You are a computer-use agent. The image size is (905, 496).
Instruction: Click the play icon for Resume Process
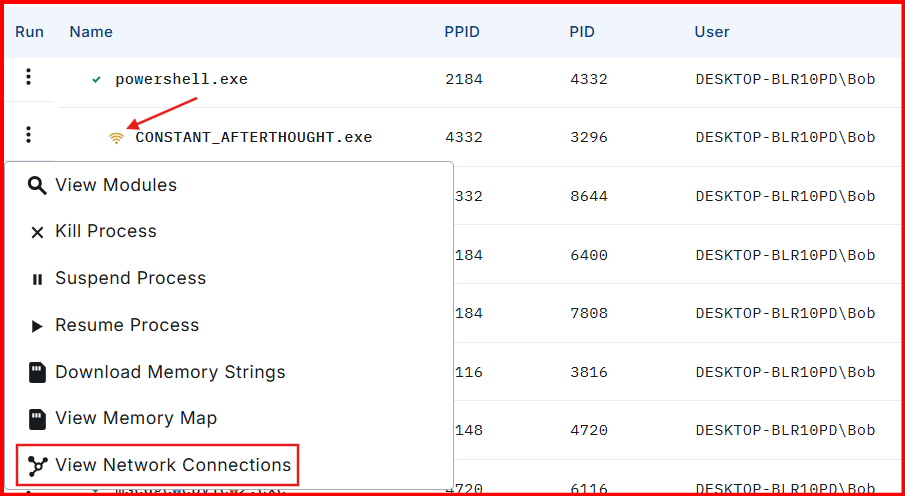37,326
